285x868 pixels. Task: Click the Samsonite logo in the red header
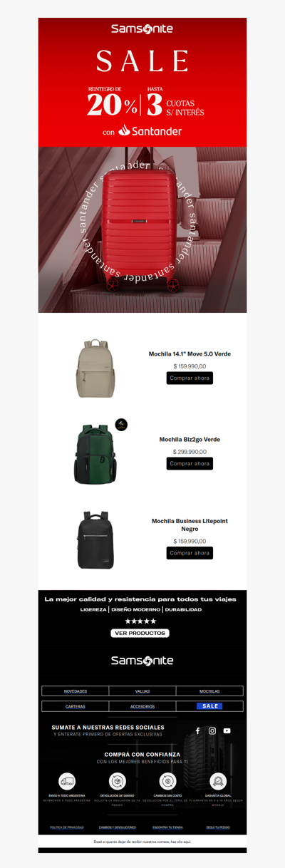(x=142, y=29)
